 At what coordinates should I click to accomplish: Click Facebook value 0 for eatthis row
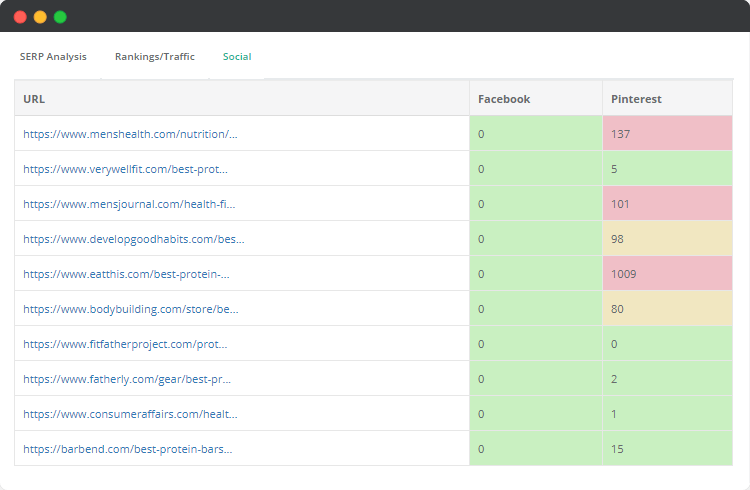536,273
